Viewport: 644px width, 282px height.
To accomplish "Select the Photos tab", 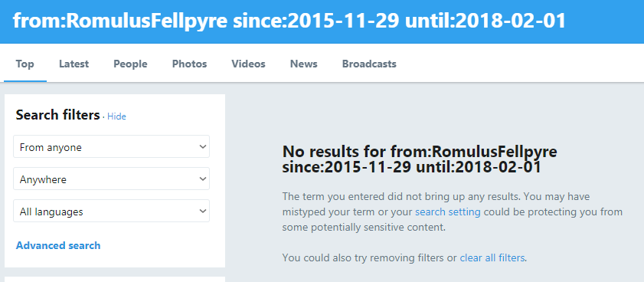I will tap(189, 64).
